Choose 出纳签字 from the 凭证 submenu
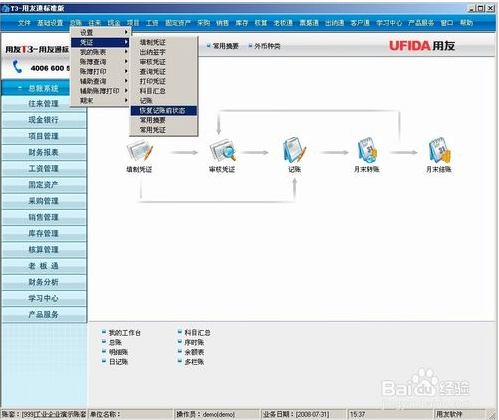The height and width of the screenshot is (420, 499). (x=153, y=52)
